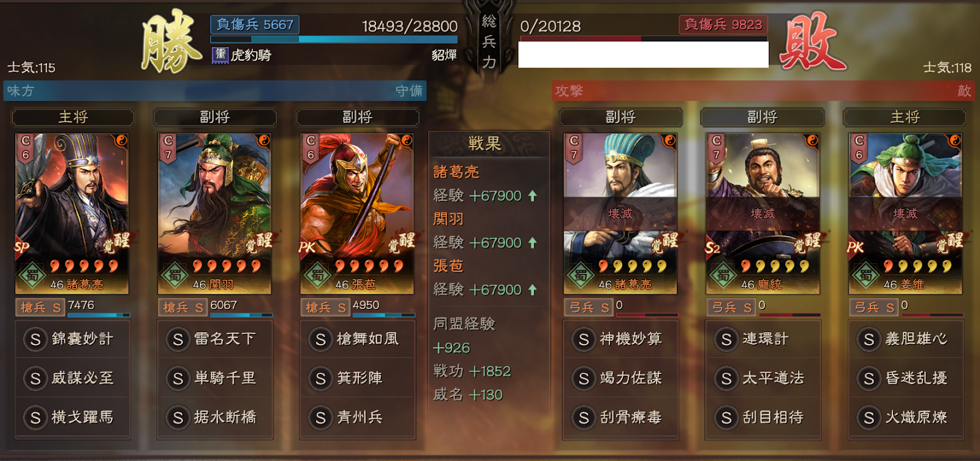The height and width of the screenshot is (461, 980).
Task: Click the S2 badge on 龐統's portrait
Action: [712, 247]
